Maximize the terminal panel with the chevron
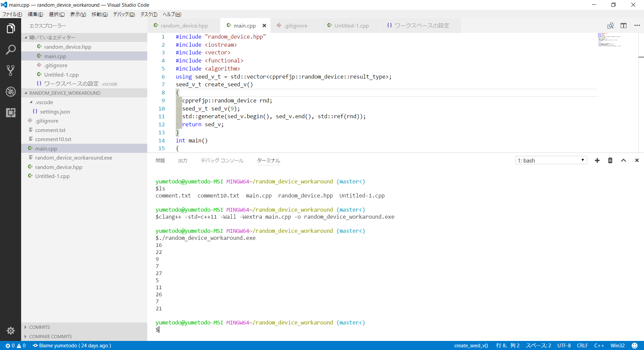The image size is (644, 350). pyautogui.click(x=624, y=160)
